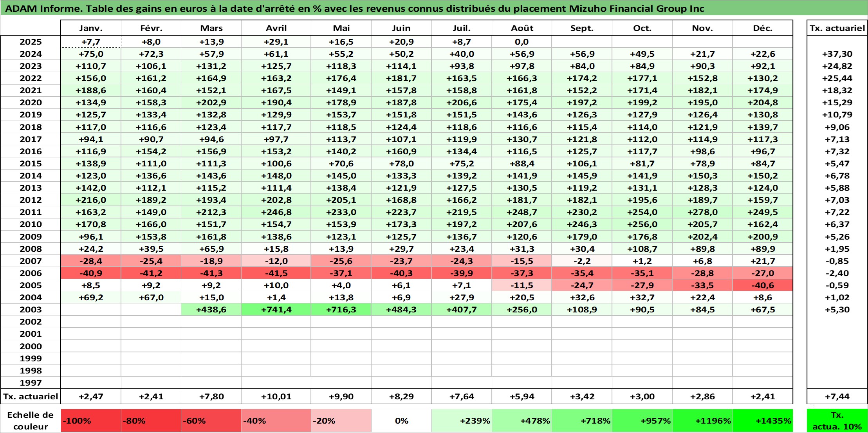Viewport: 868px width, 433px height.
Task: Select cell +181,7 in 2022 June
Action: tap(401, 78)
